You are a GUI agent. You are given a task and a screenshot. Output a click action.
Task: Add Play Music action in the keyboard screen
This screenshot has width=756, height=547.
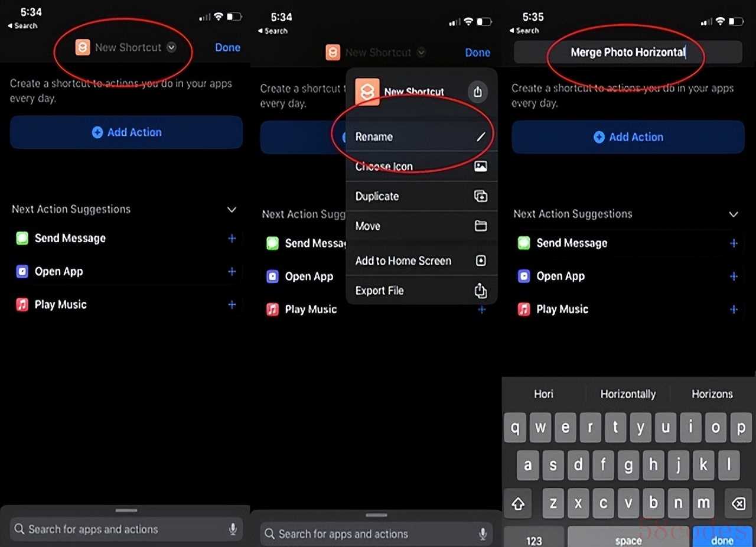[x=734, y=310]
